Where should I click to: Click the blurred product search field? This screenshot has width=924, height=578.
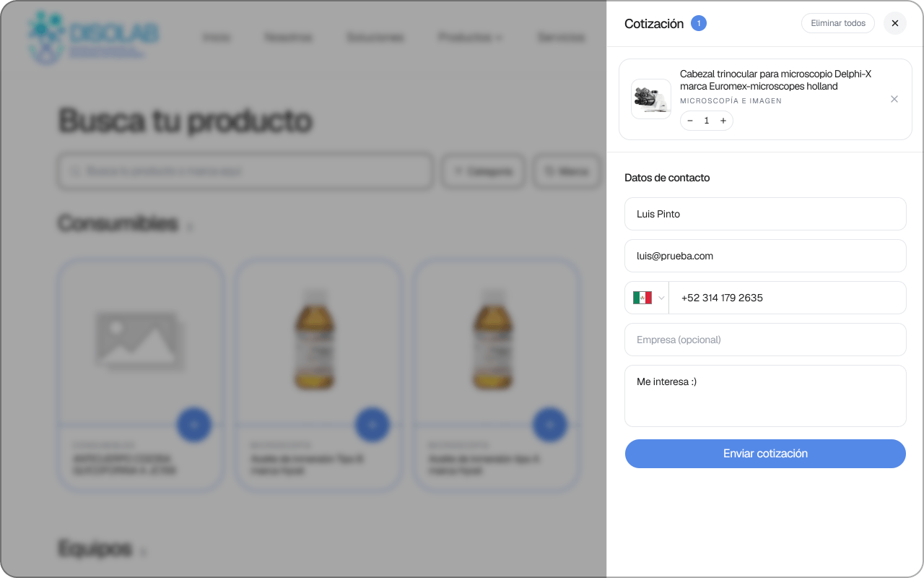245,172
